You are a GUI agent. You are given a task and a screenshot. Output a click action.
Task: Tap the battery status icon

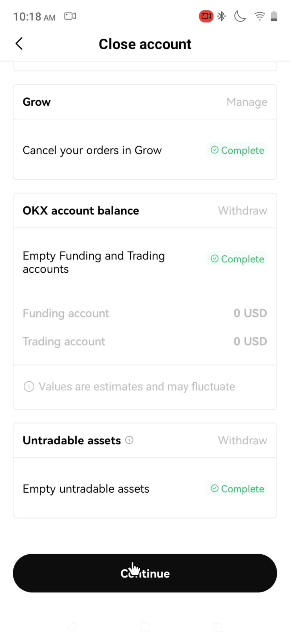274,16
